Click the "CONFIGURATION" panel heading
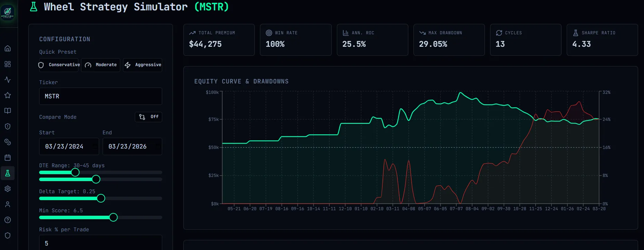This screenshot has height=250, width=644. (64, 39)
